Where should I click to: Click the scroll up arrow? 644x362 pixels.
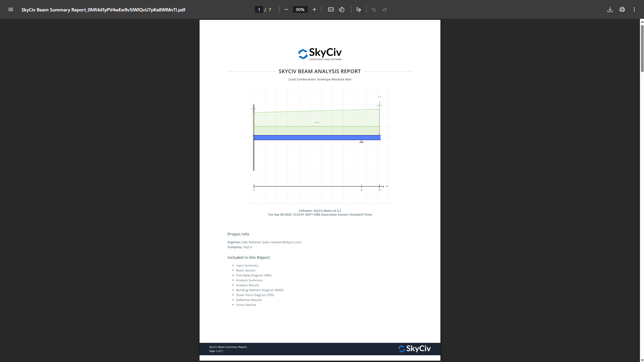pyautogui.click(x=642, y=21)
